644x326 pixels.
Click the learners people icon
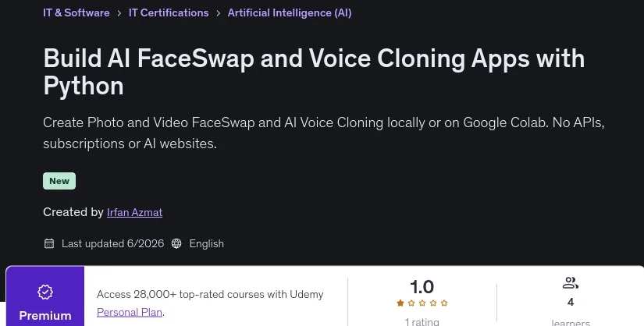[571, 283]
